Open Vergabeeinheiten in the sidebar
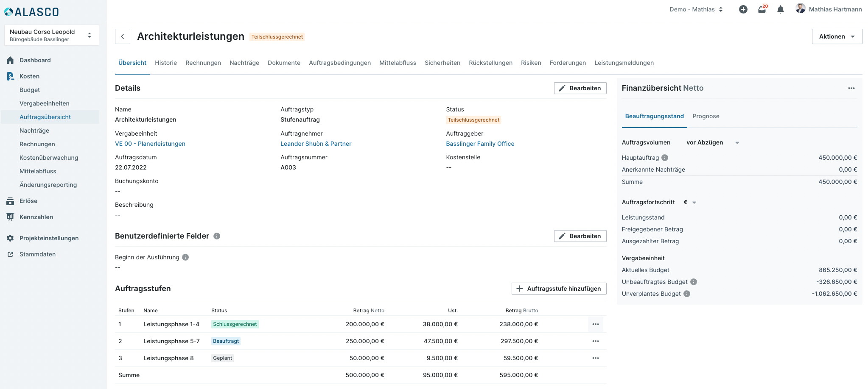This screenshot has height=389, width=868. pyautogui.click(x=45, y=103)
